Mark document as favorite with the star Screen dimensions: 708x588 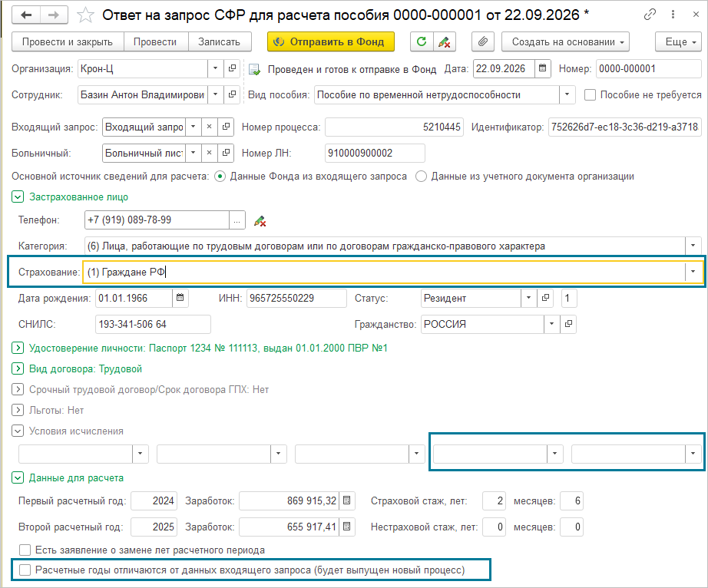tap(85, 15)
